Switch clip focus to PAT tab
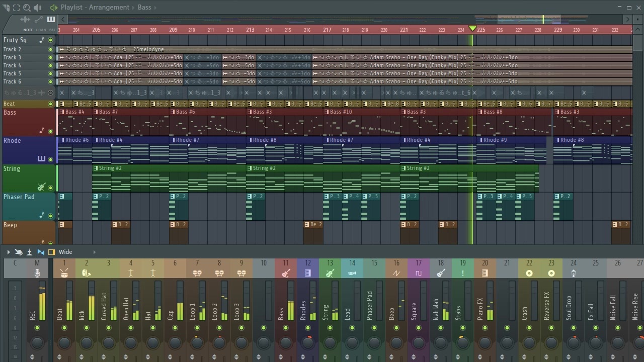This screenshot has height=362, width=644. click(52, 30)
